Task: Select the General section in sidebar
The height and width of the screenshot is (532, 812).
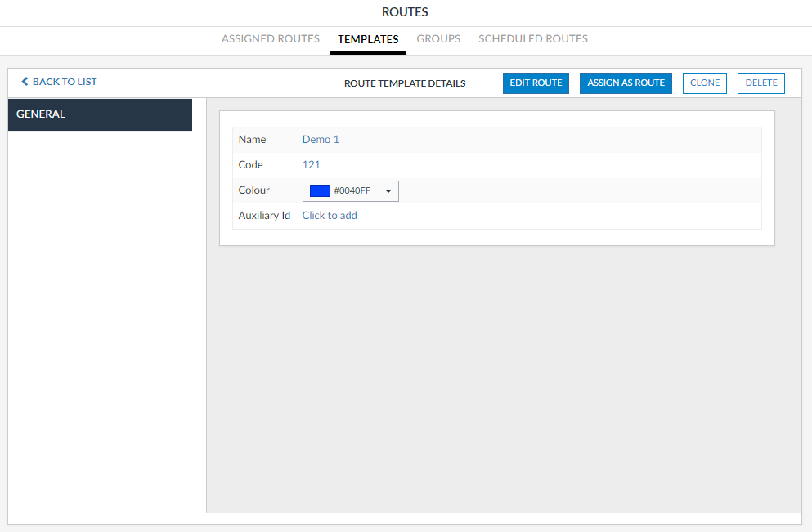Action: (100, 114)
